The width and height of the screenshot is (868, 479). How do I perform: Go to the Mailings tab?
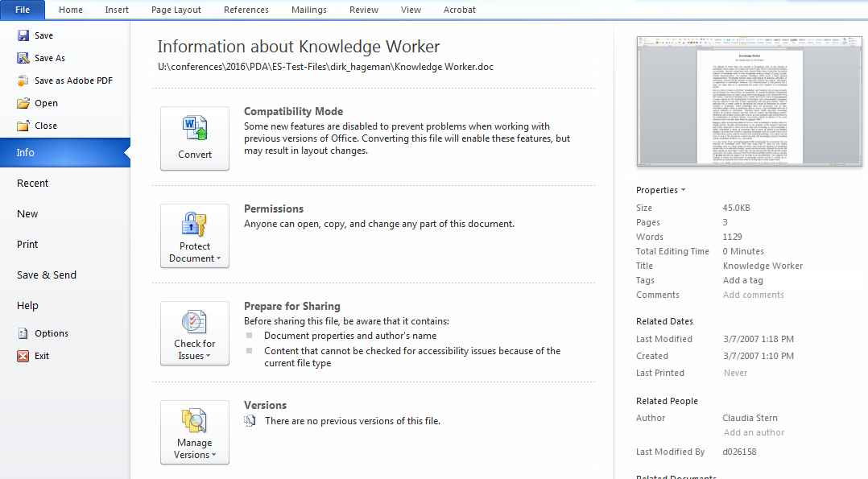pyautogui.click(x=309, y=10)
